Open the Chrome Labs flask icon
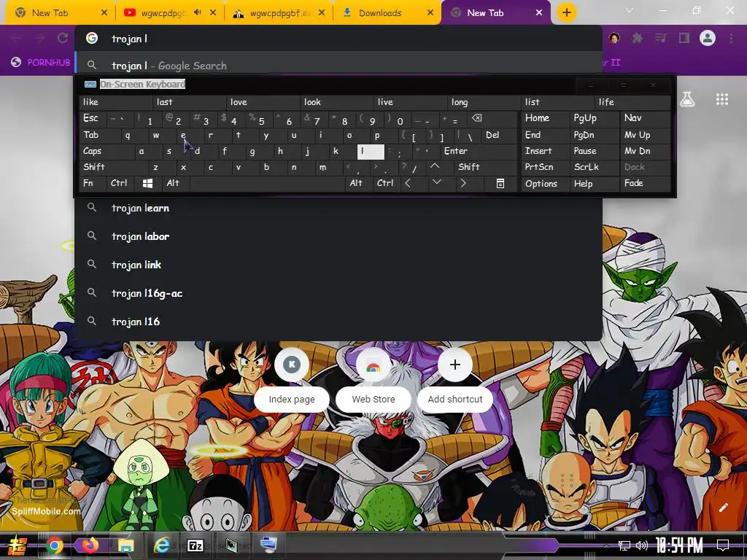This screenshot has width=747, height=560. 686,99
